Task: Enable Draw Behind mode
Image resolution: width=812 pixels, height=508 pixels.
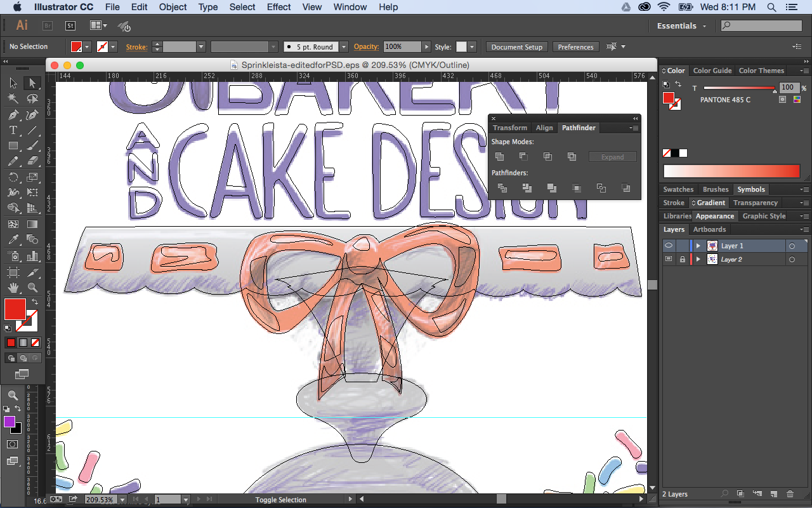Action: pos(23,358)
